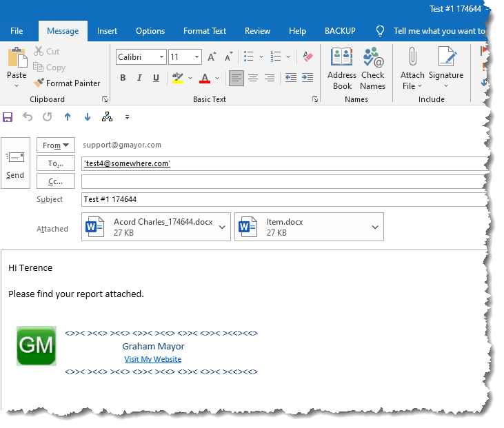Apply bullet list formatting

point(248,57)
